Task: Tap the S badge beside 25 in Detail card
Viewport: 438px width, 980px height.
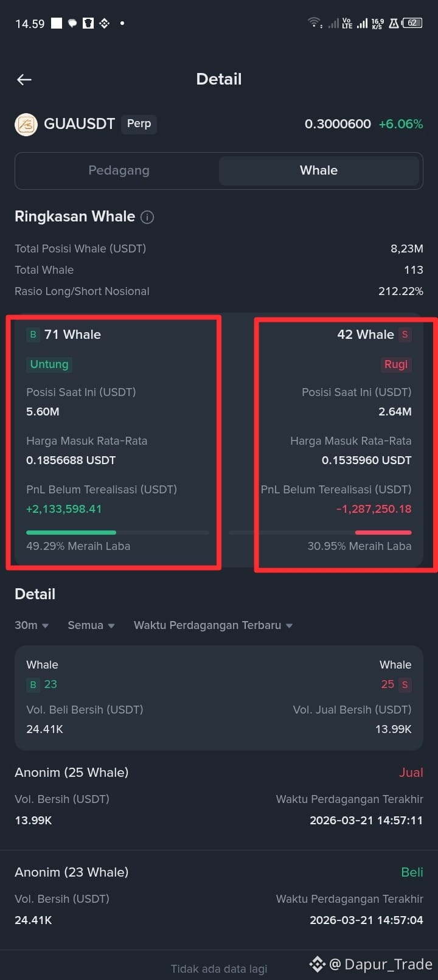Action: click(405, 685)
